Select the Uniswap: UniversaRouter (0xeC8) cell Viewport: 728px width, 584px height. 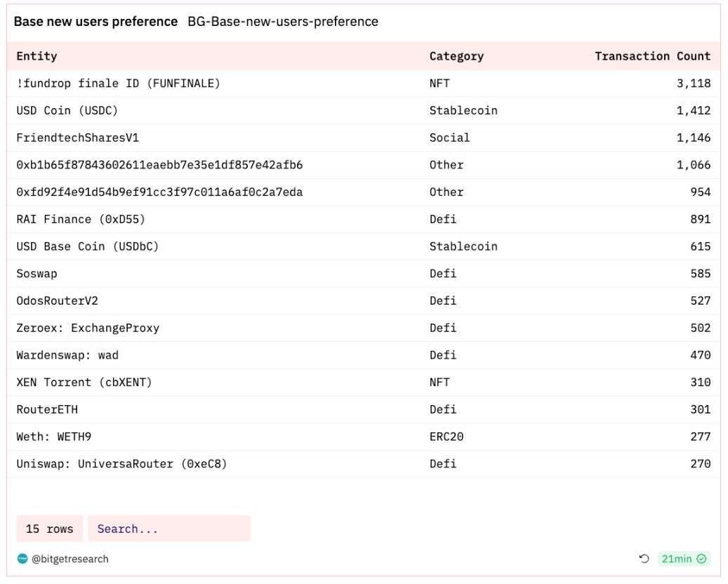point(121,464)
